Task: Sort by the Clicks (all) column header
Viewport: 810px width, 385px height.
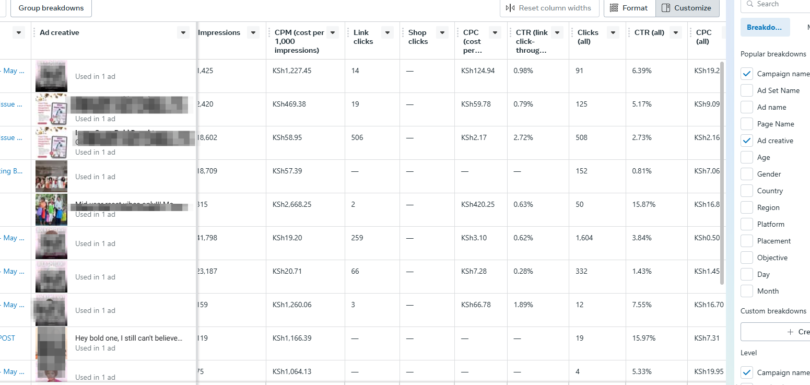Action: click(x=588, y=36)
